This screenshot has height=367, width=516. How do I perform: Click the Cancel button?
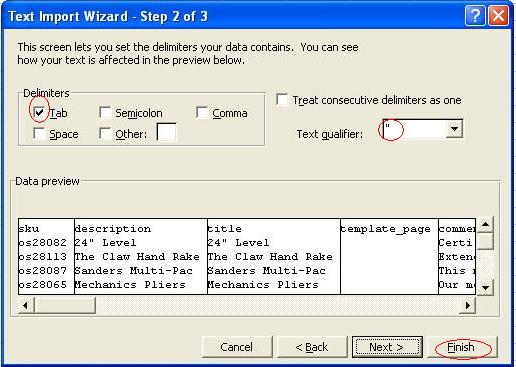click(x=237, y=347)
